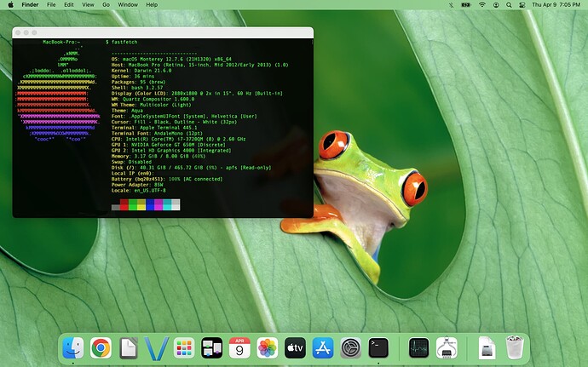Click the 'Shell: bash 3.2.57' line
Screen dimensions: 588x367
137,88
